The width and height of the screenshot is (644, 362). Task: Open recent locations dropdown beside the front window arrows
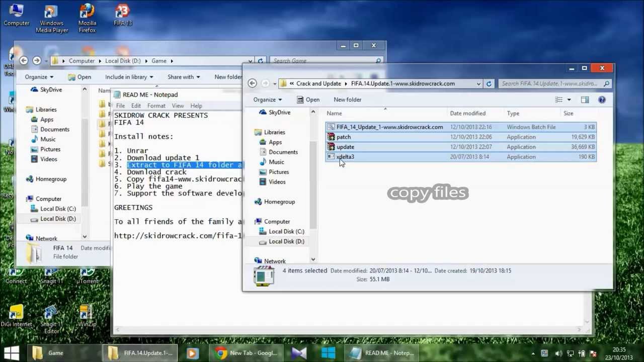pyautogui.click(x=274, y=83)
